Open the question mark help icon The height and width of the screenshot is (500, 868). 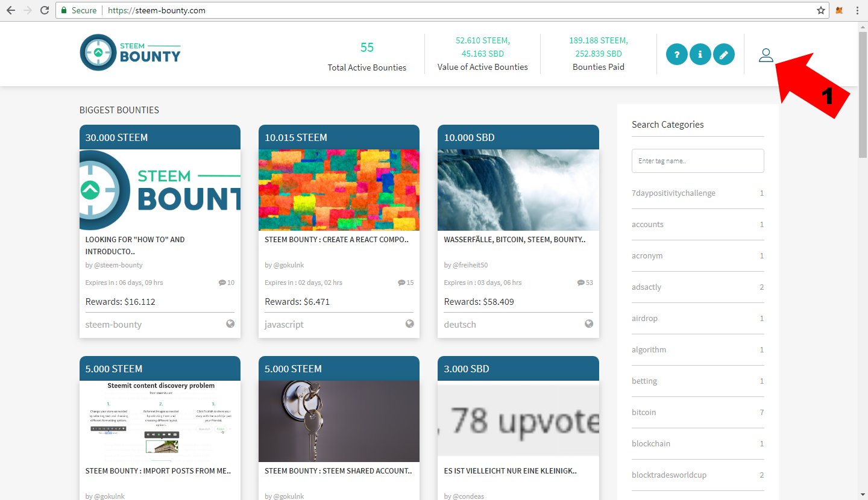[677, 55]
